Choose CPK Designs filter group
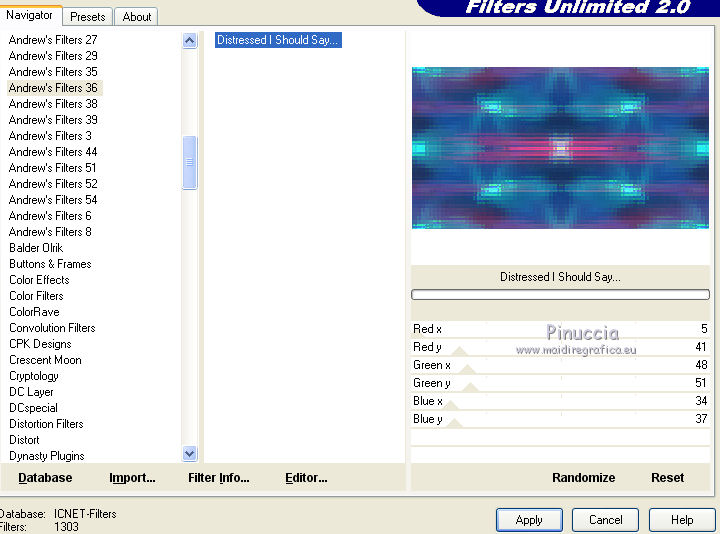The width and height of the screenshot is (720, 534). 40,344
